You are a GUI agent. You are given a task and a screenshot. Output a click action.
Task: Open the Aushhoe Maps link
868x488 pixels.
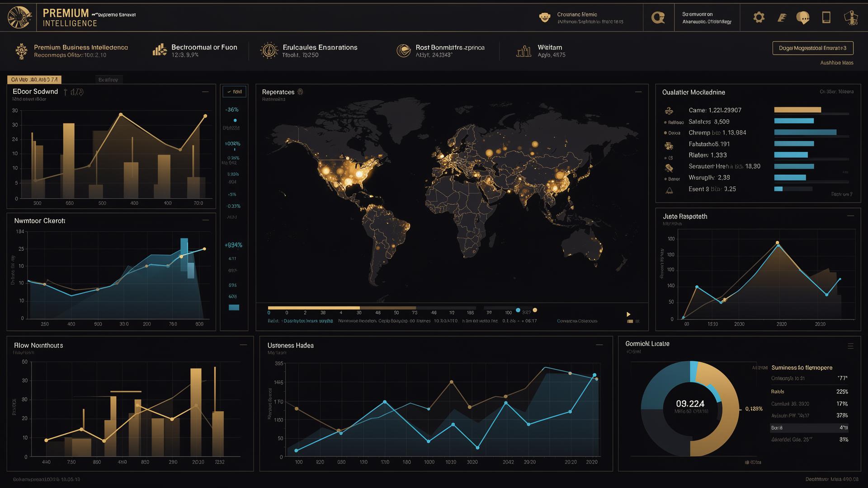837,63
